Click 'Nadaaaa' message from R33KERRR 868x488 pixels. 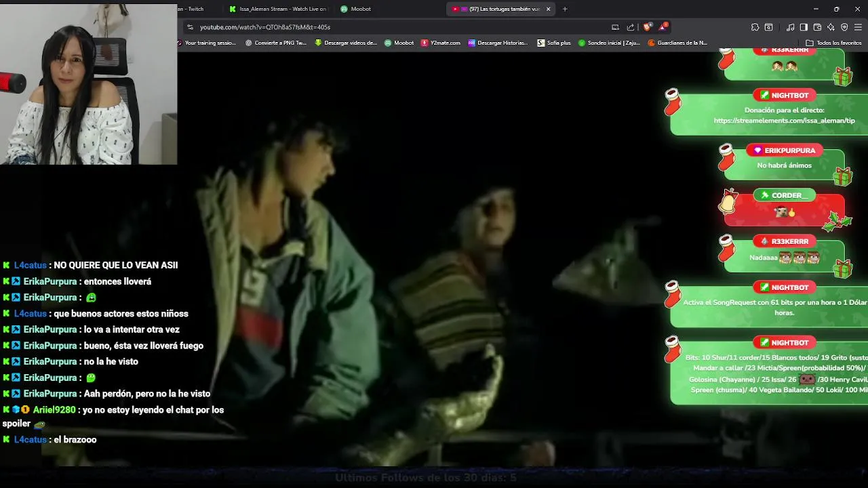[785, 258]
